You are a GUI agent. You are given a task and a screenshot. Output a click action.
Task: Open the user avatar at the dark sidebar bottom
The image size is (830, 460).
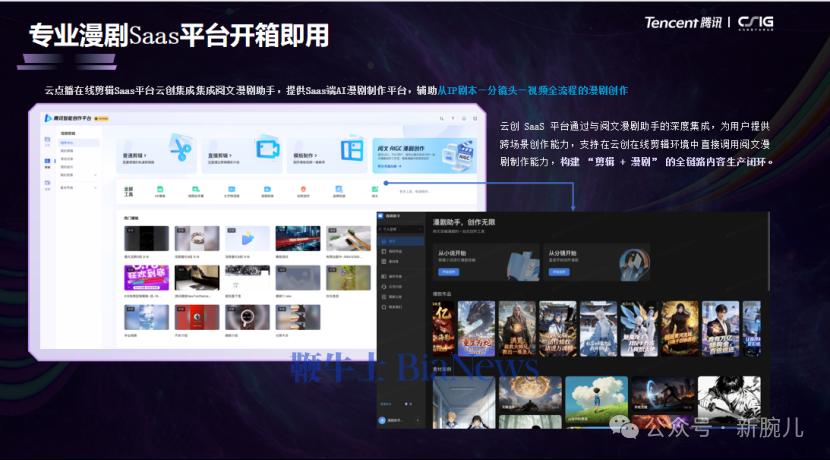382,420
